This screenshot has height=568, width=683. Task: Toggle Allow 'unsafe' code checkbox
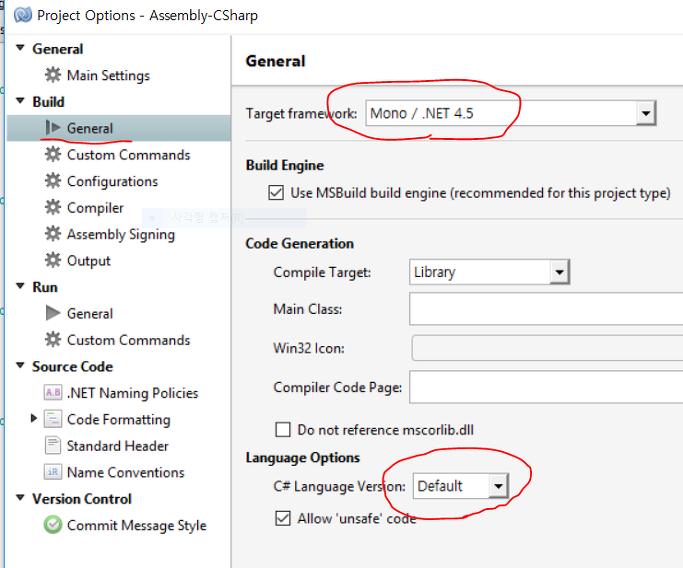pyautogui.click(x=283, y=518)
